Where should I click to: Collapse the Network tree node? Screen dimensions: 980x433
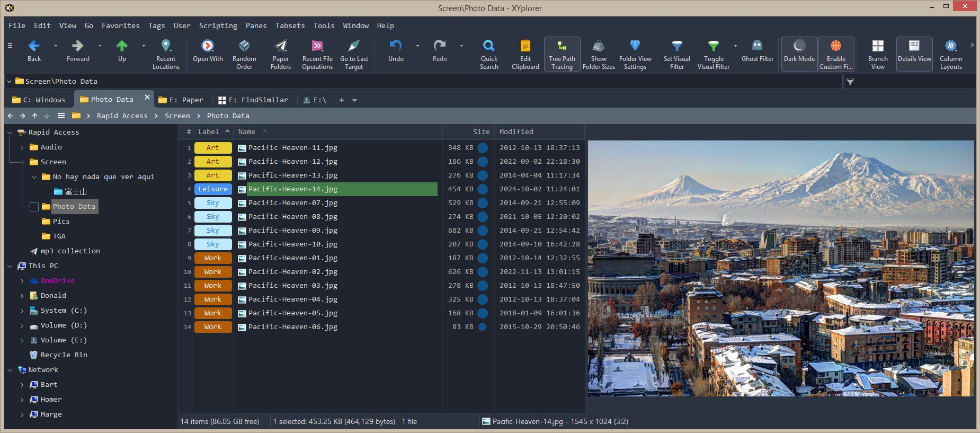10,370
